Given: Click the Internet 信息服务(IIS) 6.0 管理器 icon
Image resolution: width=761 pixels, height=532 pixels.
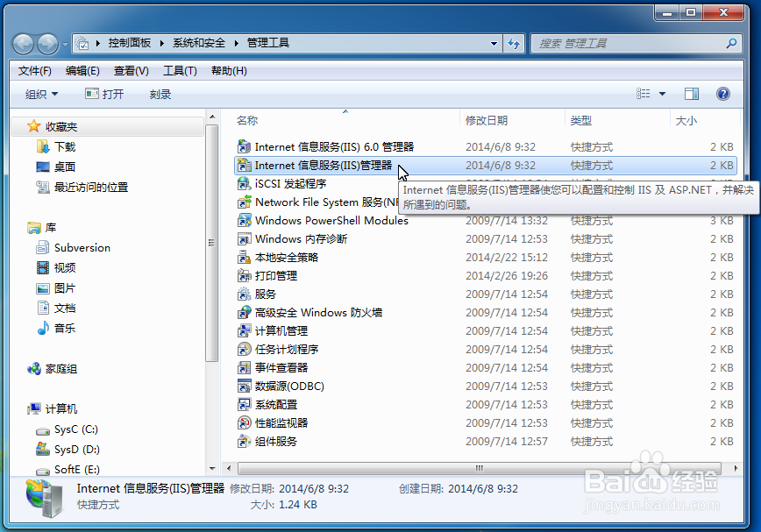Looking at the screenshot, I should click(x=244, y=146).
